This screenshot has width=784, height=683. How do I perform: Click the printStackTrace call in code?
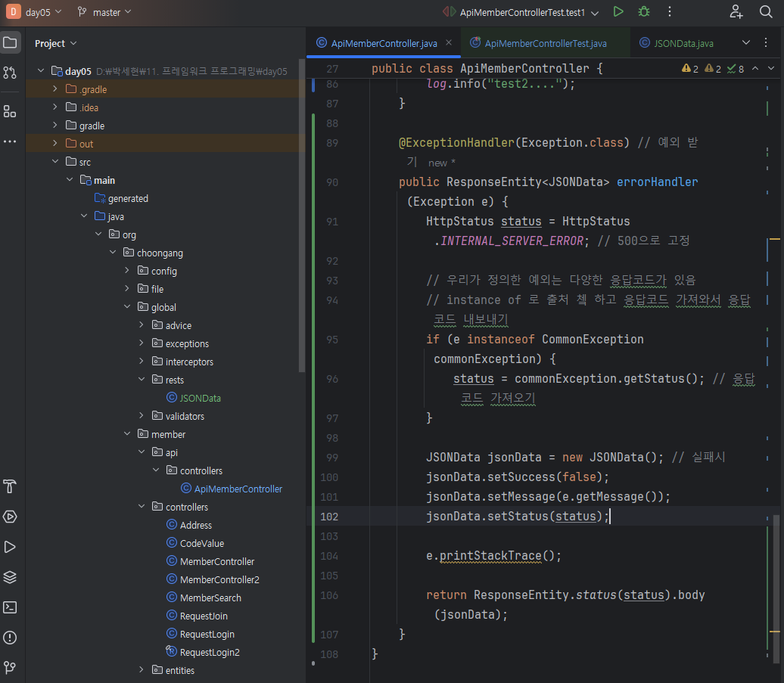(490, 556)
